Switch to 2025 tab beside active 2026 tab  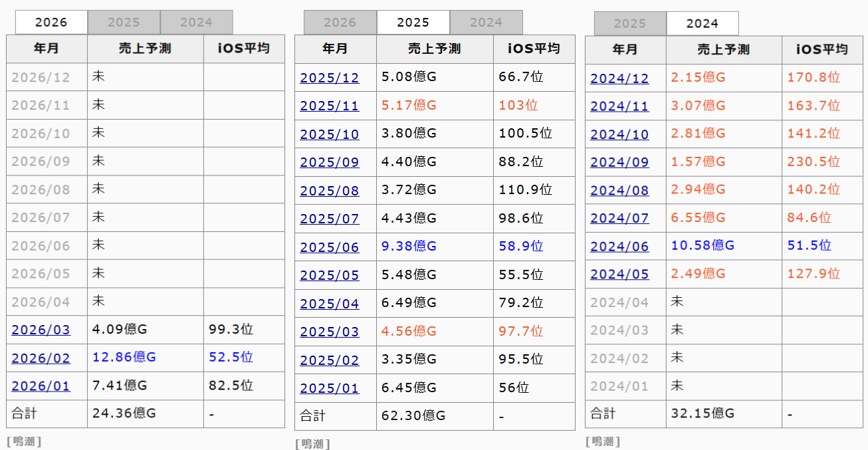[x=124, y=22]
